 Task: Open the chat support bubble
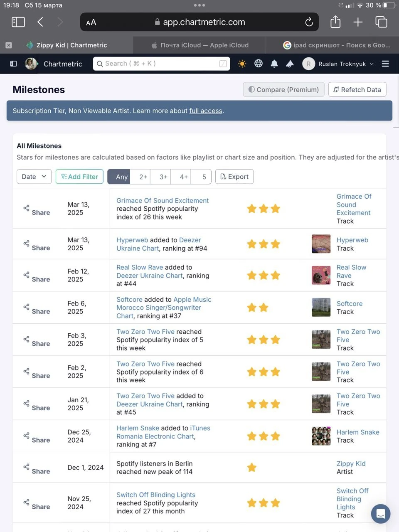[x=380, y=514]
